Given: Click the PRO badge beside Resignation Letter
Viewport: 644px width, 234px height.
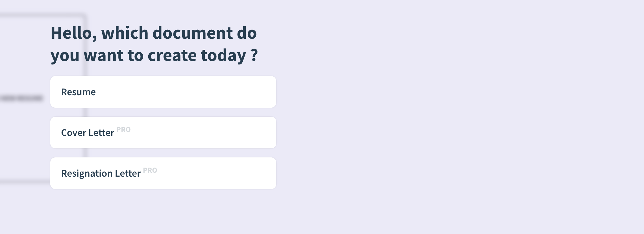Looking at the screenshot, I should 150,170.
